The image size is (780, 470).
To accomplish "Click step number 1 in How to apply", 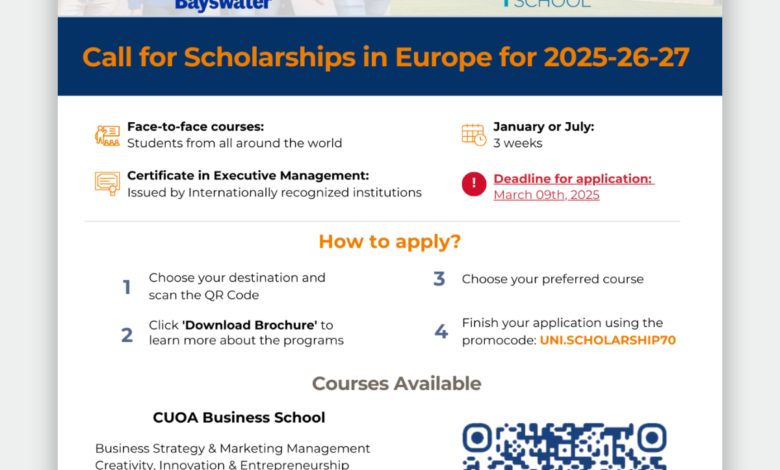I will click(x=127, y=287).
